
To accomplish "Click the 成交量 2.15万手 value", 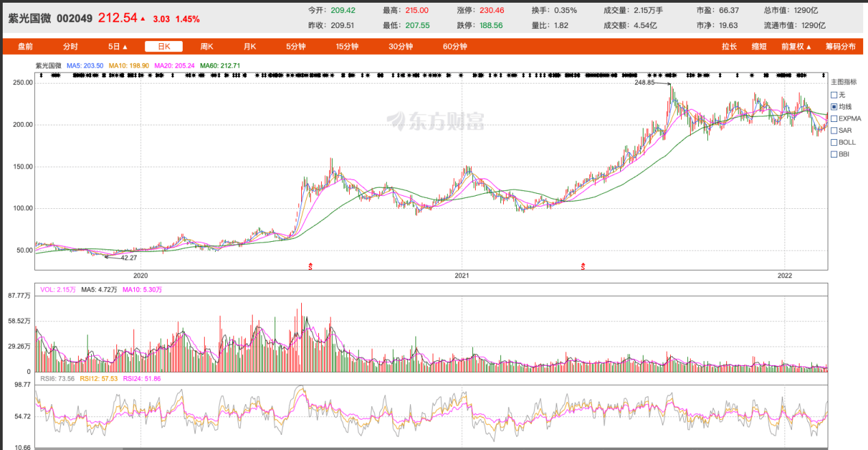I will tap(648, 10).
